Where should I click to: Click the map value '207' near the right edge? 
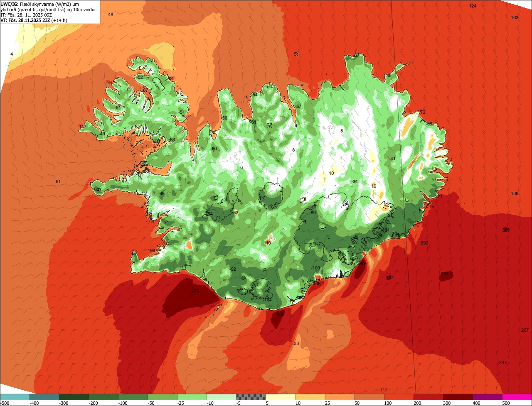pos(525,330)
